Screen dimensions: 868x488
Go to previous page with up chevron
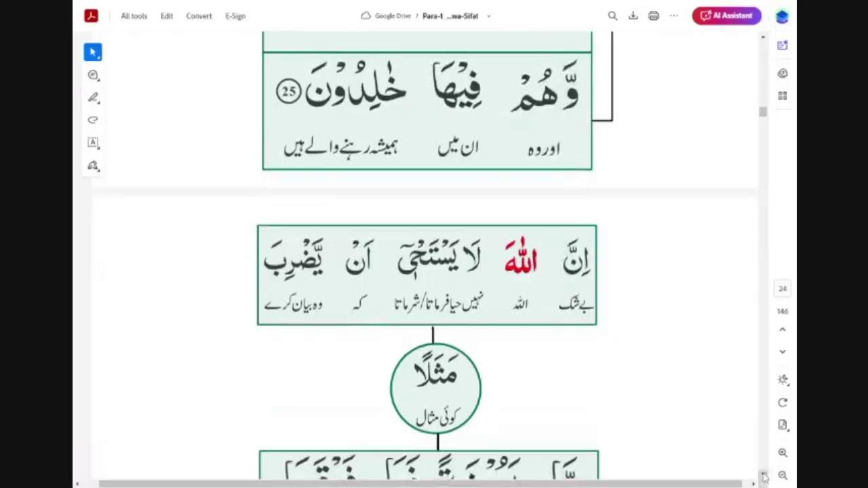783,329
